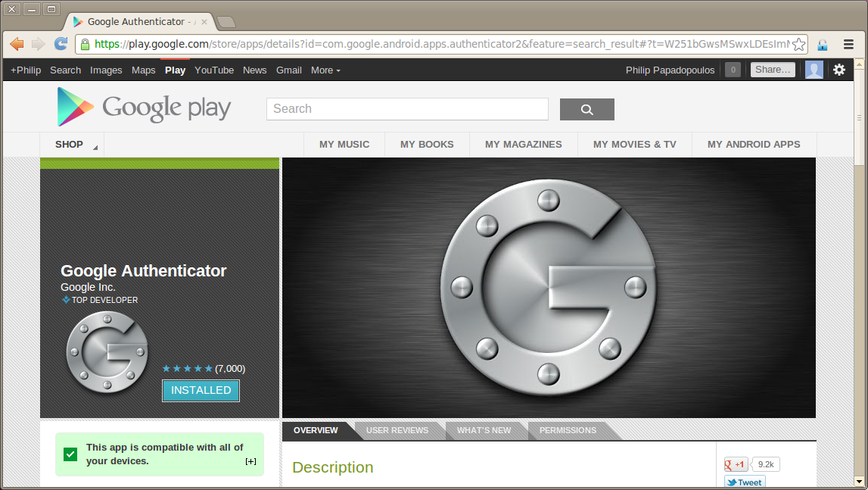Click the Google Play logo
Viewport: 868px width, 490px height.
click(x=145, y=108)
